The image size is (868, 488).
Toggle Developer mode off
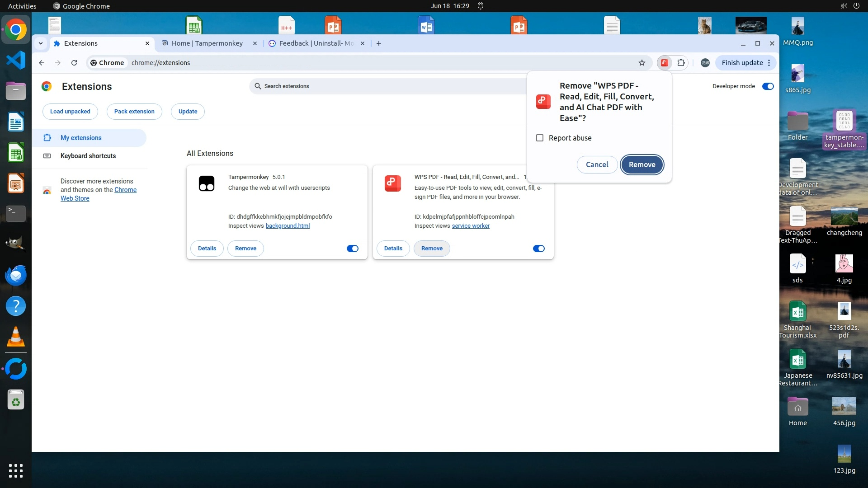pos(768,86)
